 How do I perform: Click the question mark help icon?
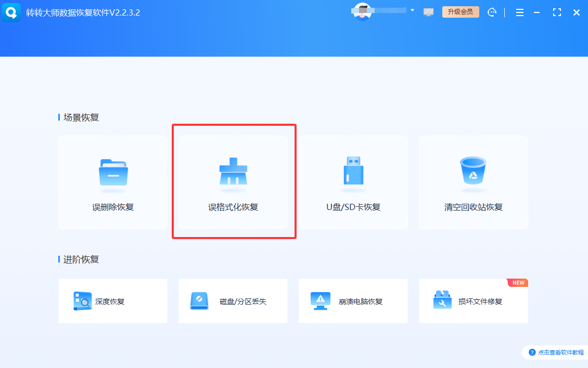coord(532,352)
